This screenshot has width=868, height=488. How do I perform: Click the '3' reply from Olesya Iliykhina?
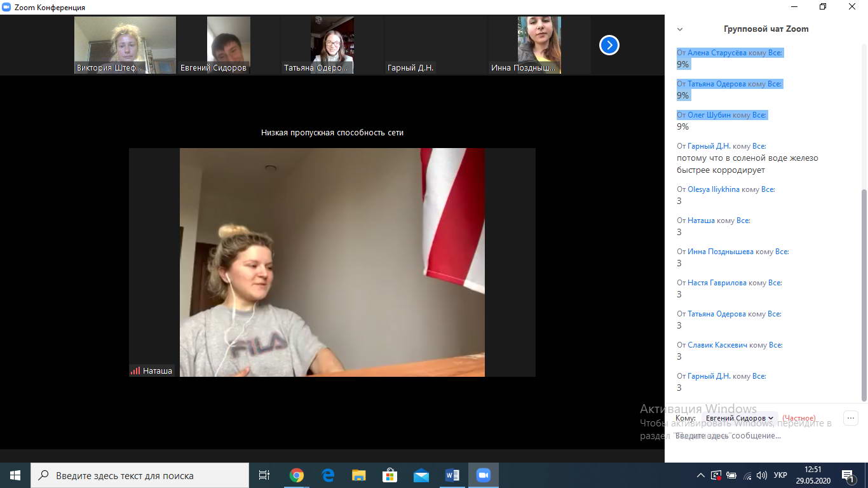coord(679,201)
